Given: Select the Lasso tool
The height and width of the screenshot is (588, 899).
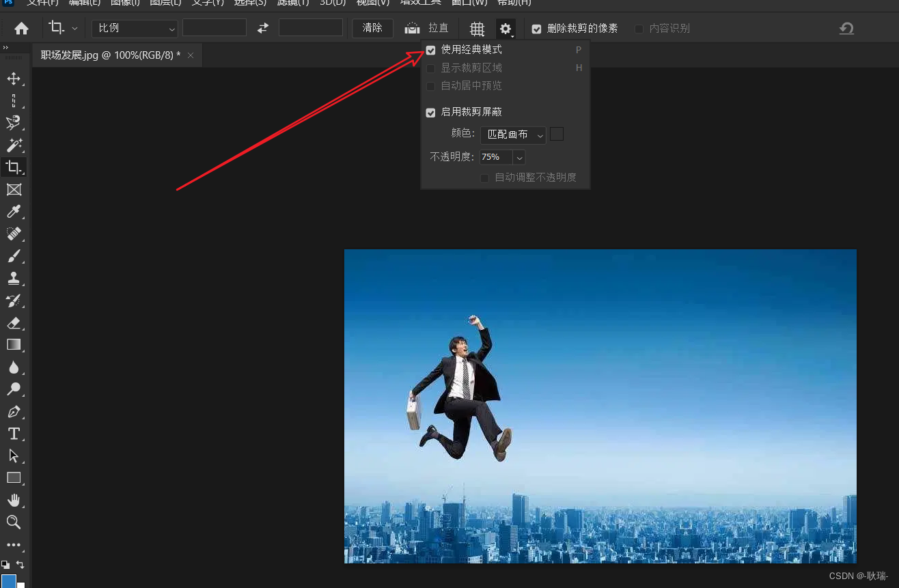Looking at the screenshot, I should click(x=14, y=123).
